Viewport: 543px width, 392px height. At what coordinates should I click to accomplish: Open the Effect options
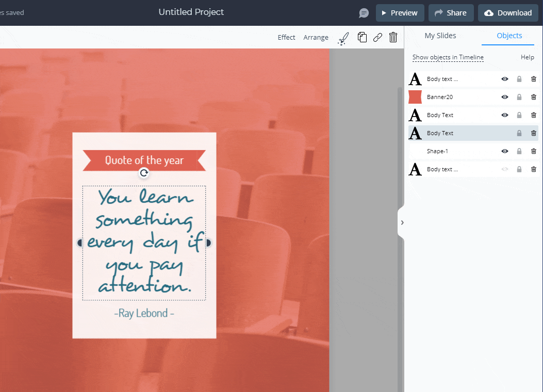pos(287,37)
